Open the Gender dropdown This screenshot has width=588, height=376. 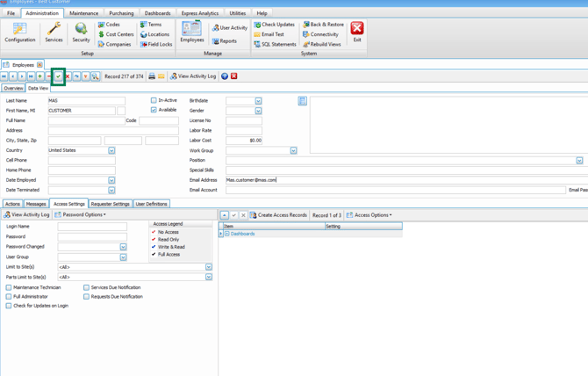258,111
